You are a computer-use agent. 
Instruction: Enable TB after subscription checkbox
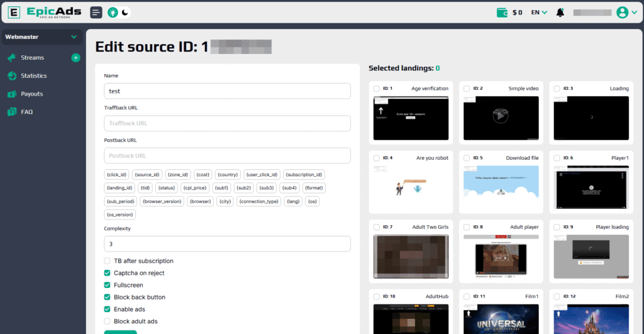[108, 261]
